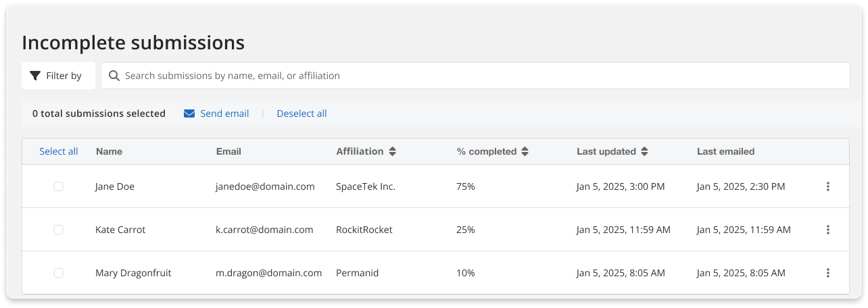Click the funnel filter icon

coord(35,76)
